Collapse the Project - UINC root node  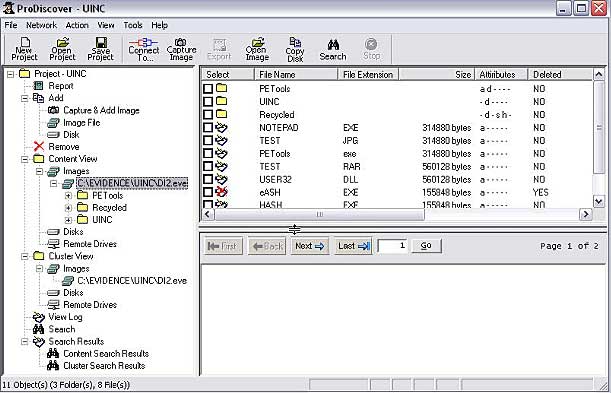click(11, 74)
